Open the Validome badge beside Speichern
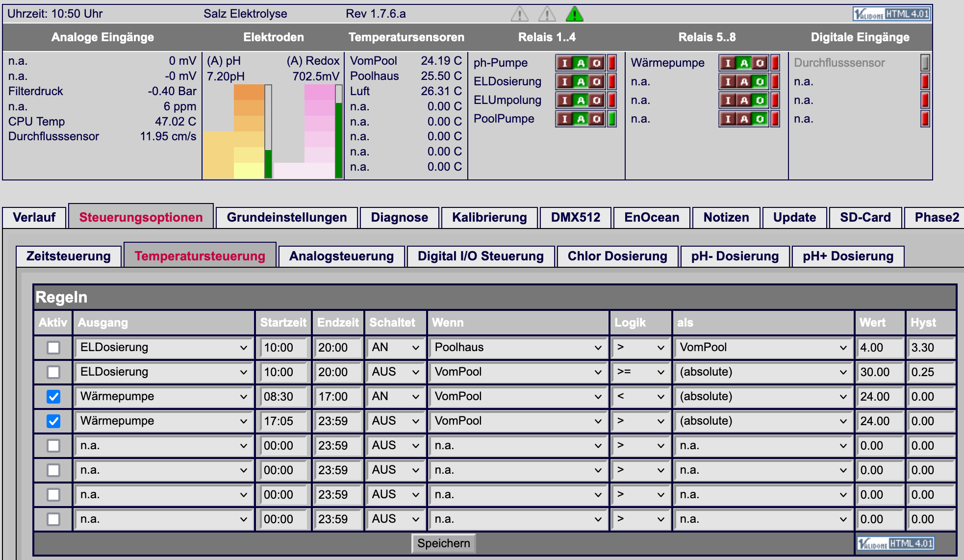 pos(895,543)
